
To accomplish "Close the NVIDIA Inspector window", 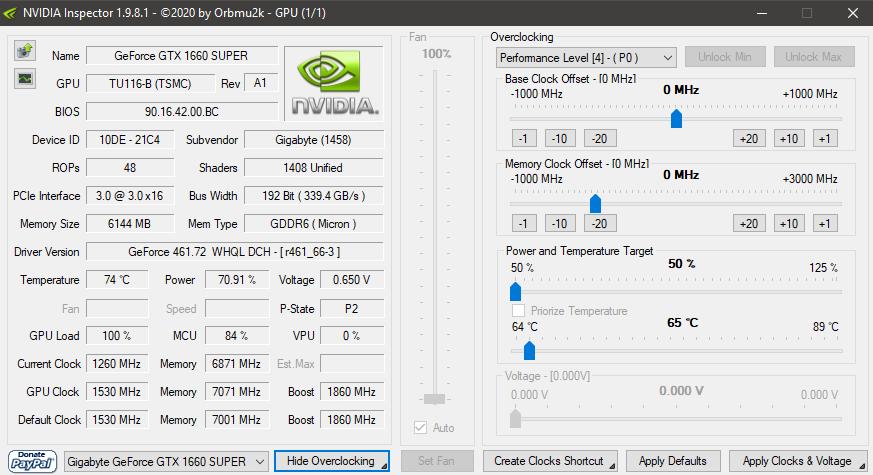I will [x=852, y=13].
